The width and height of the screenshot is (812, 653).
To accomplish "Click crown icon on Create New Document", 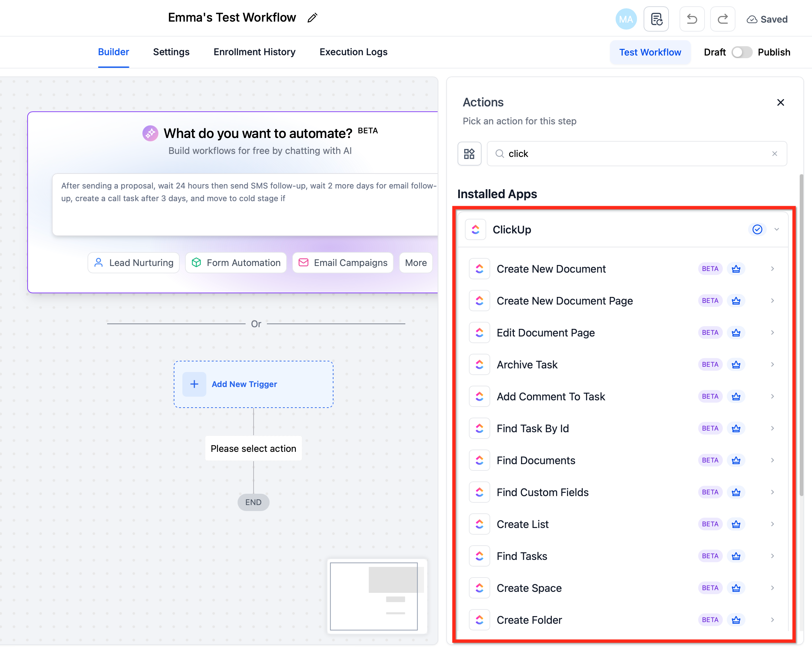I will pos(736,269).
